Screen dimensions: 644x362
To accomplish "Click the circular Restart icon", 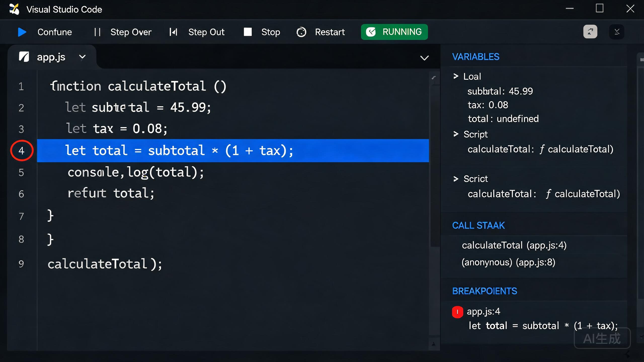I will [301, 32].
